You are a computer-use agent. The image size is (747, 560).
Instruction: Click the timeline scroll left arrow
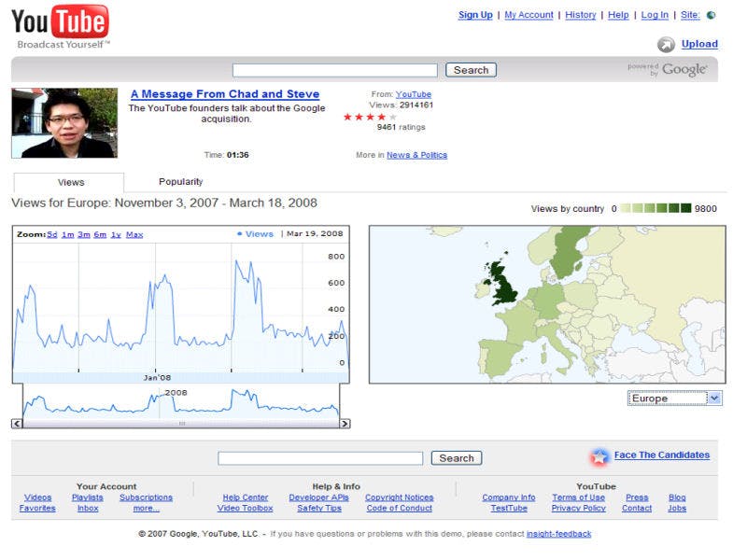(17, 424)
